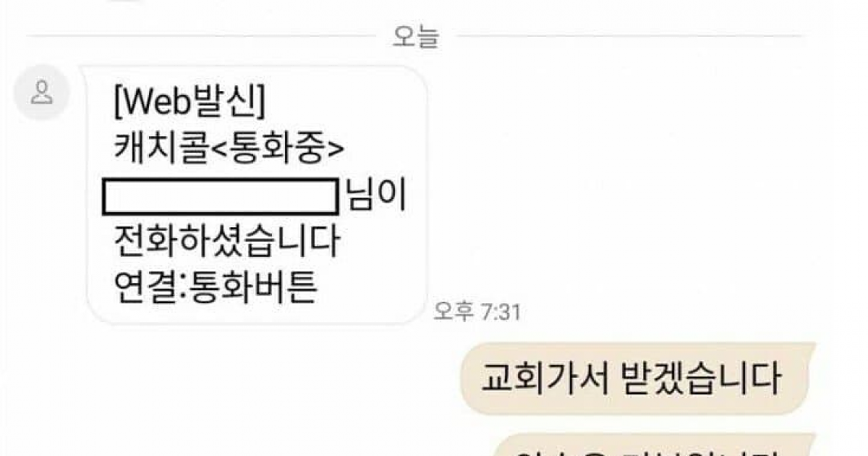Click the 통화버튼 text in the message

[x=253, y=288]
